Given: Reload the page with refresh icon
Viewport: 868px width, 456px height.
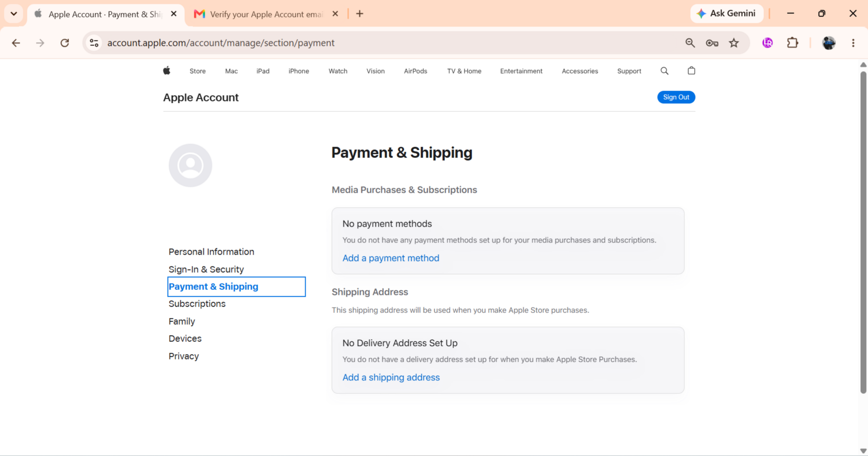Looking at the screenshot, I should pos(65,43).
